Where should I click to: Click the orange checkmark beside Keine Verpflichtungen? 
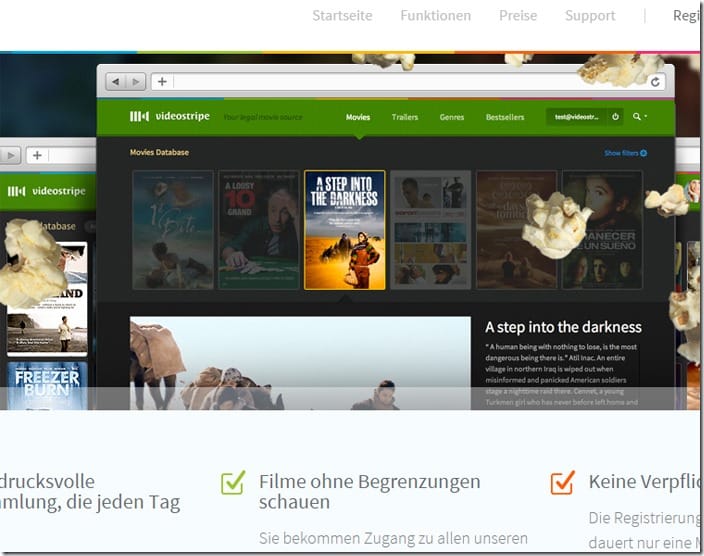click(563, 482)
